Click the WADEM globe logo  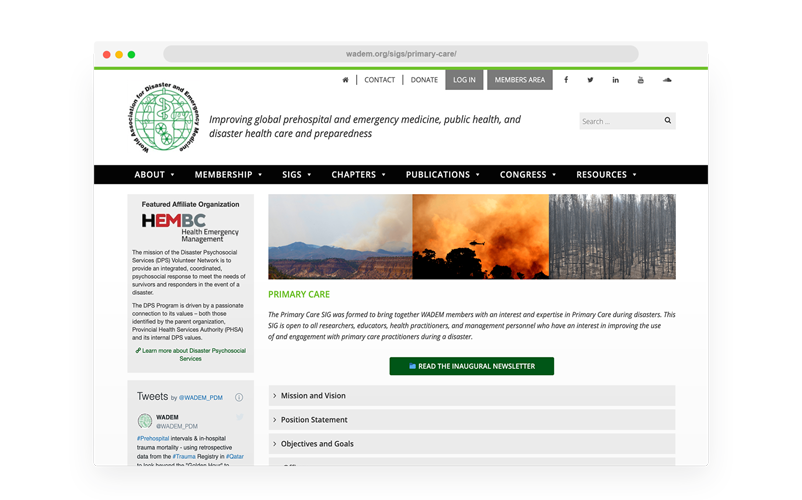(x=164, y=117)
